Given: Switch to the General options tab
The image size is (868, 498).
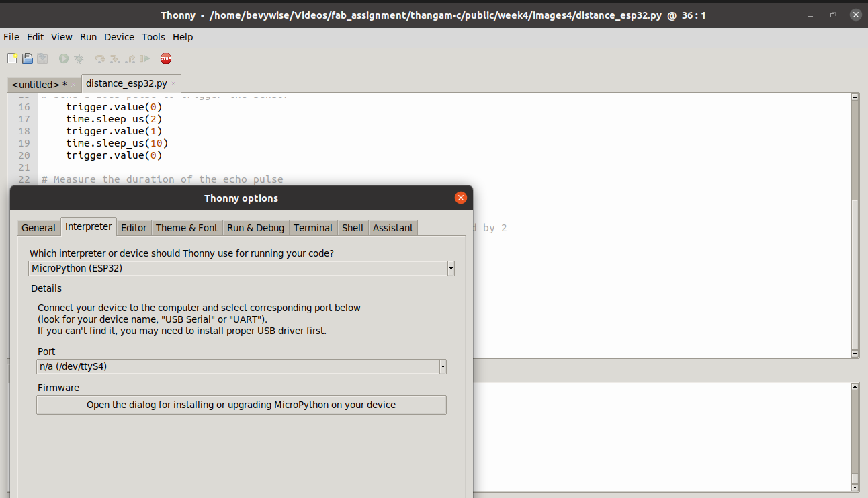Looking at the screenshot, I should (x=38, y=228).
